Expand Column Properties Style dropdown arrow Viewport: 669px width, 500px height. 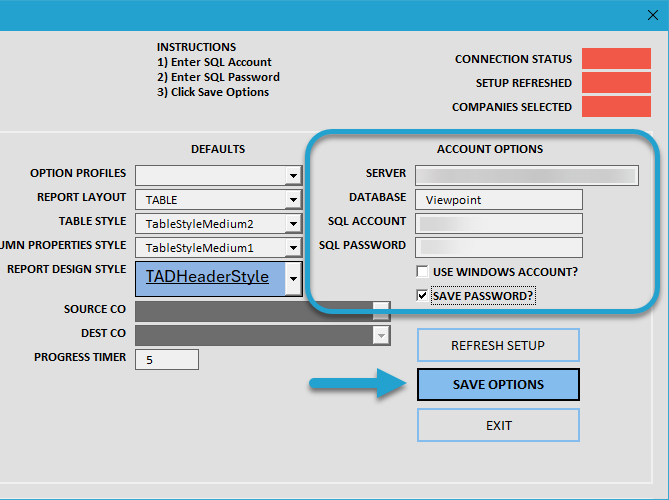pyautogui.click(x=293, y=247)
